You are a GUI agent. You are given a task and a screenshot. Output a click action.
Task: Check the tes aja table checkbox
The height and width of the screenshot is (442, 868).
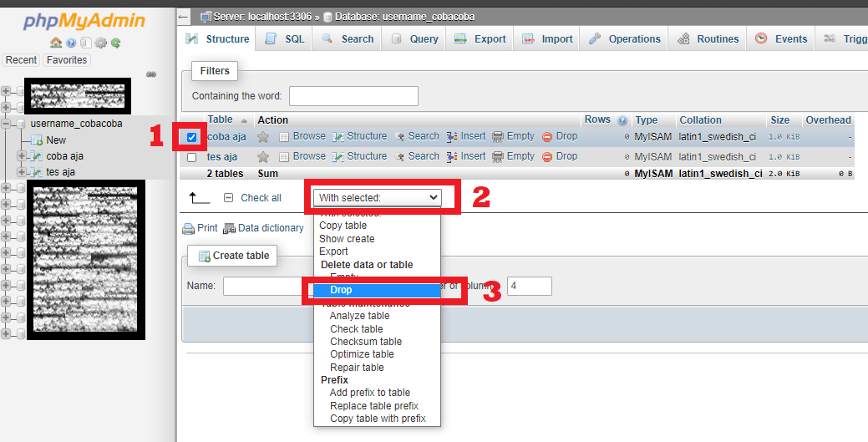coord(191,157)
